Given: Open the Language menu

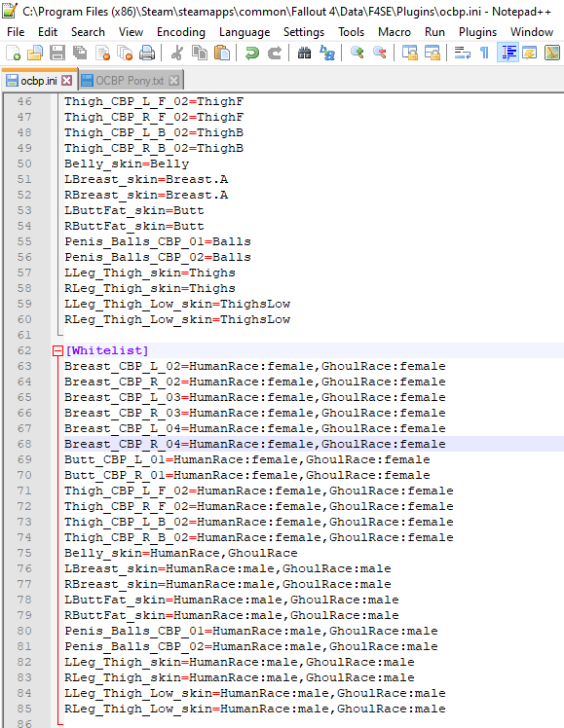Looking at the screenshot, I should (244, 32).
